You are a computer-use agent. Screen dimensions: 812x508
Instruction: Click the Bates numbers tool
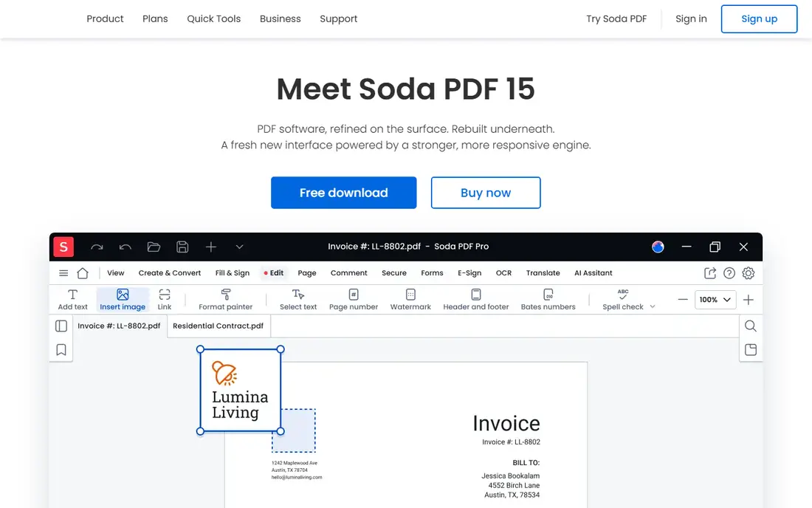click(x=548, y=300)
